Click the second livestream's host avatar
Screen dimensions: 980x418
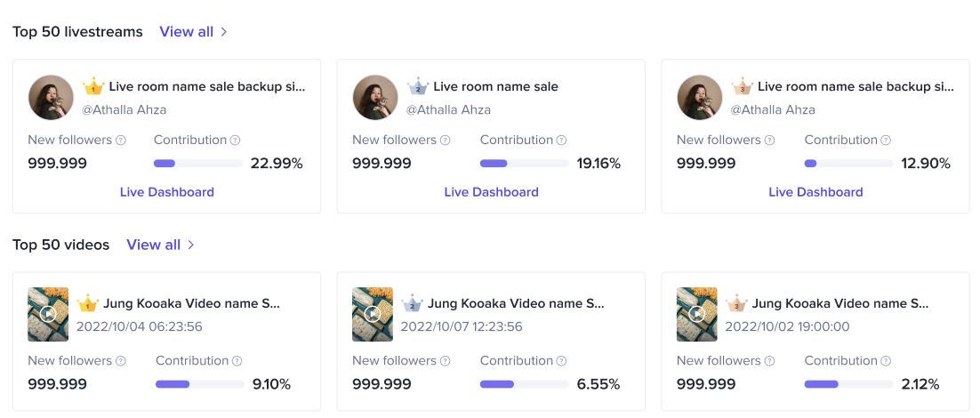click(x=375, y=97)
